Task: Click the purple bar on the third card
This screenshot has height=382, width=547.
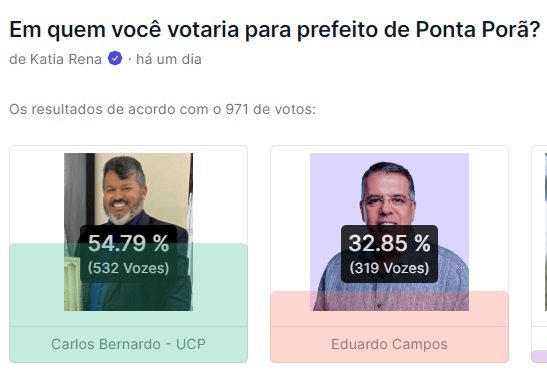Action: coord(539,356)
